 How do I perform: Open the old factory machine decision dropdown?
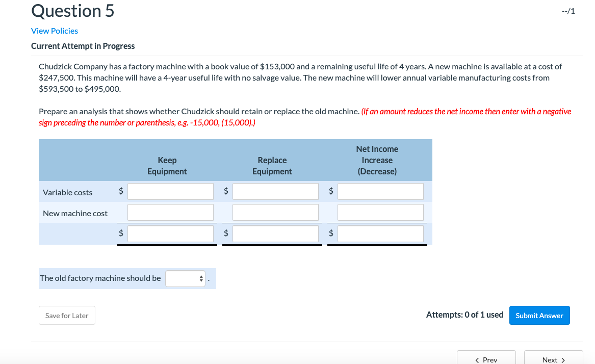[x=184, y=278]
